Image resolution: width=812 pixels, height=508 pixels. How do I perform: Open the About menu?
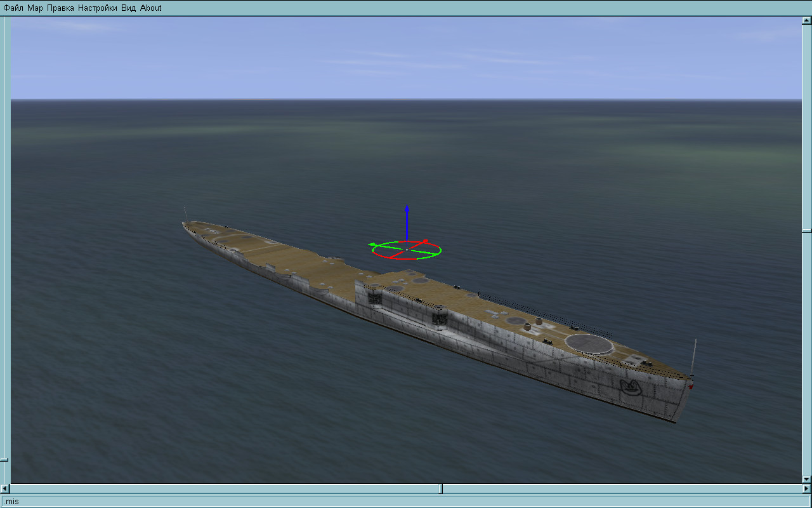click(x=150, y=8)
